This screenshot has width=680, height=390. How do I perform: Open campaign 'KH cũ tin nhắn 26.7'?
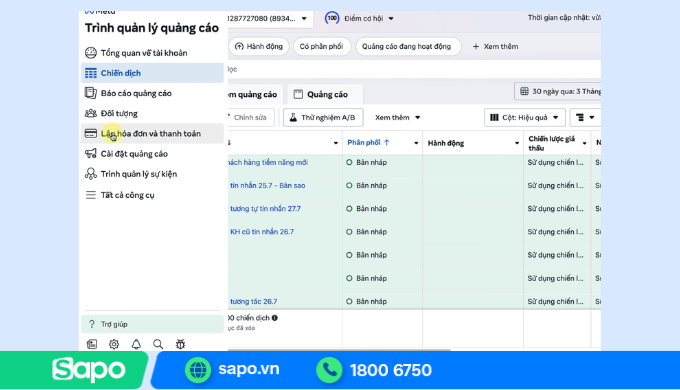[262, 232]
